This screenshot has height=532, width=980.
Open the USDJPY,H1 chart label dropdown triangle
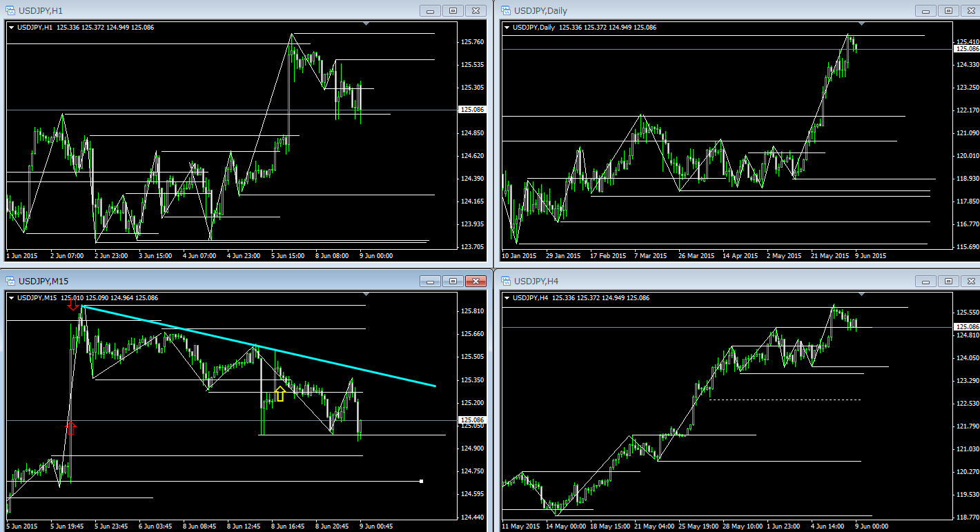(x=12, y=28)
